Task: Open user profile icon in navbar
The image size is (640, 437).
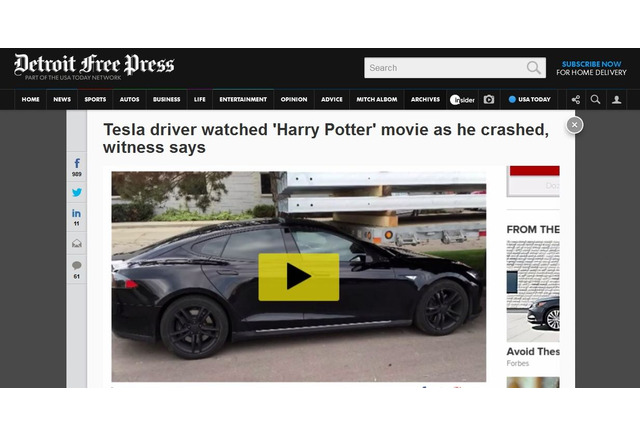Action: [x=616, y=100]
